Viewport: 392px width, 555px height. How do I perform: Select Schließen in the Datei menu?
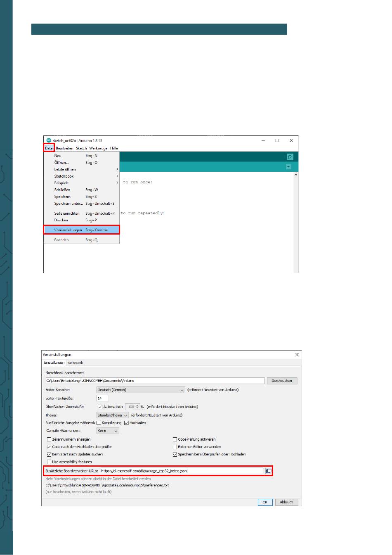click(x=81, y=190)
